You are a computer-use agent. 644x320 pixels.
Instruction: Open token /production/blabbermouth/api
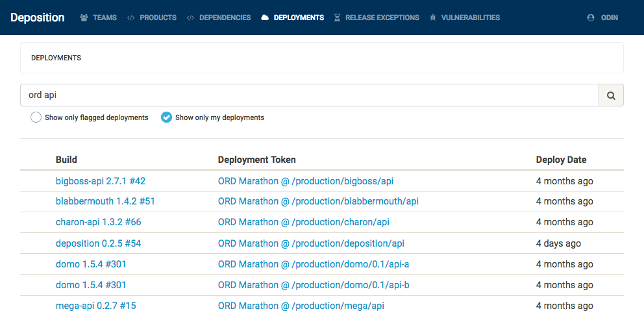[x=318, y=202]
